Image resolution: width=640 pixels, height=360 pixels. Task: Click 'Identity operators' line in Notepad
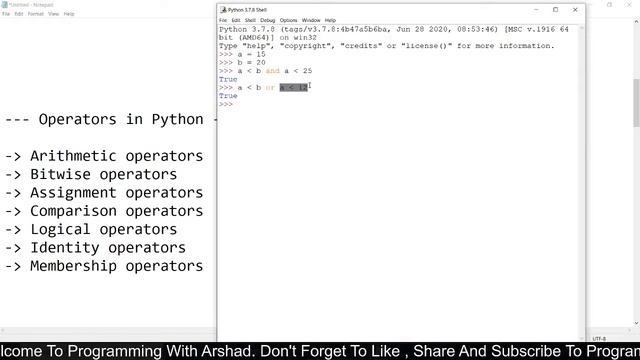click(108, 248)
